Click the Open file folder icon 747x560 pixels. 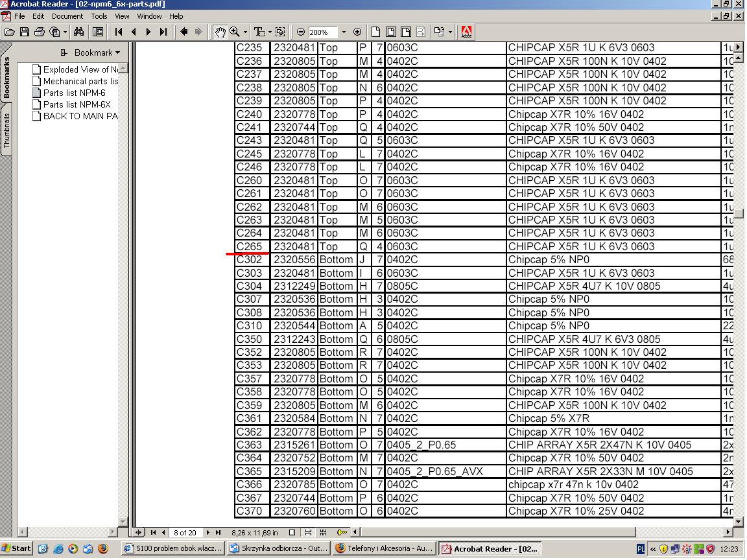click(x=10, y=32)
